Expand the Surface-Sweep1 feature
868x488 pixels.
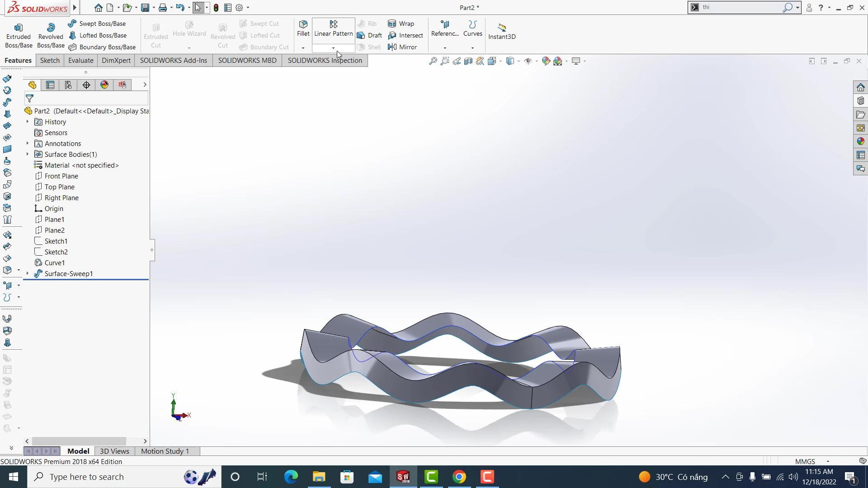coord(28,274)
